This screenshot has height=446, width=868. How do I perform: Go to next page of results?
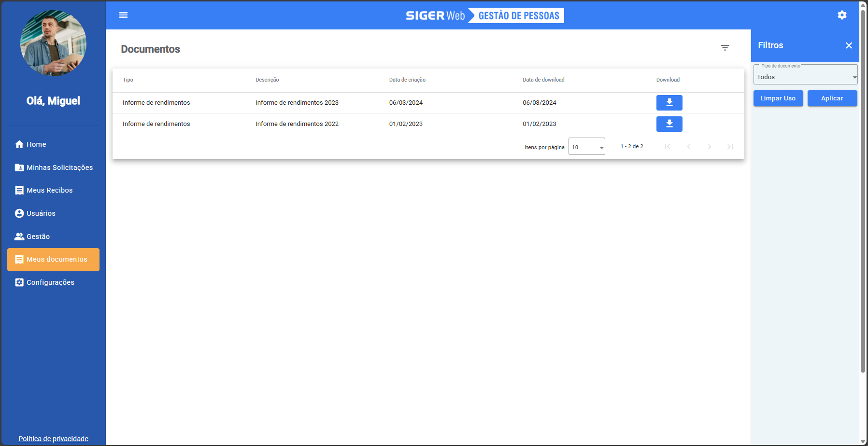point(710,147)
